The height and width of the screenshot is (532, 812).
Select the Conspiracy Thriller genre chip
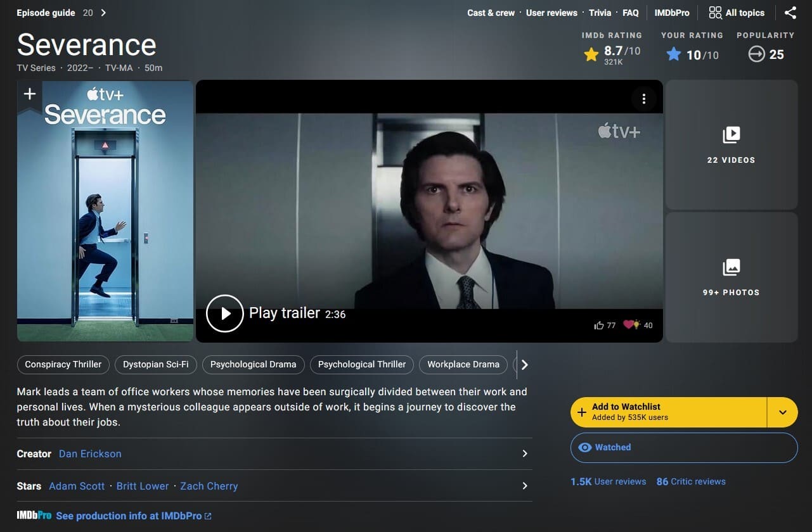point(63,364)
